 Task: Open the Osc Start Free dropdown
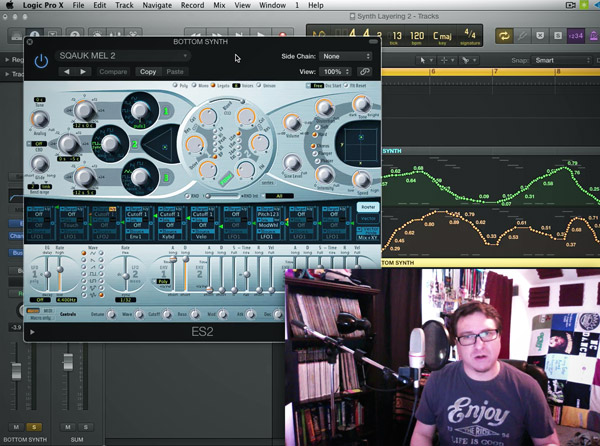coord(316,86)
